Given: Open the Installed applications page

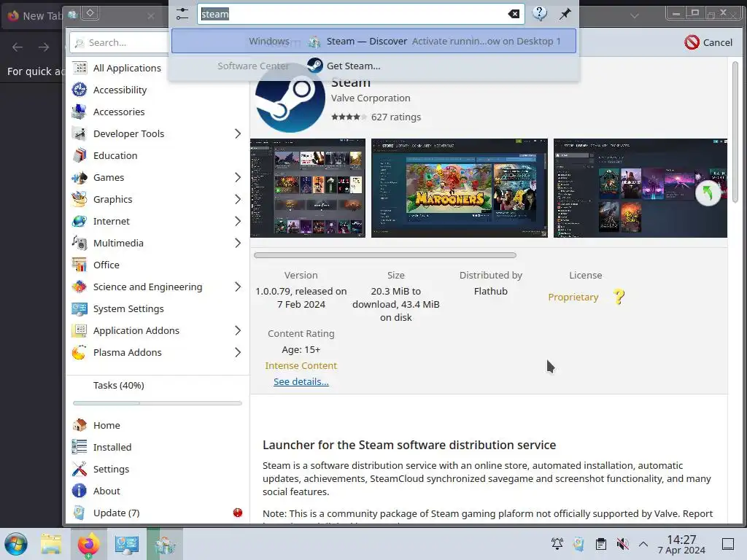Looking at the screenshot, I should click(158, 447).
